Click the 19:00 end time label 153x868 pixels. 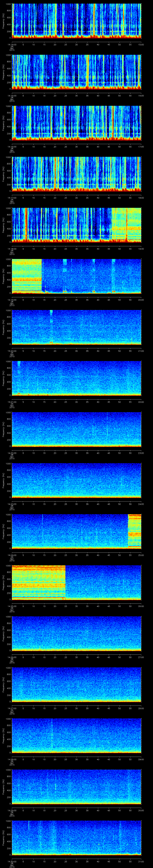[x=141, y=249]
